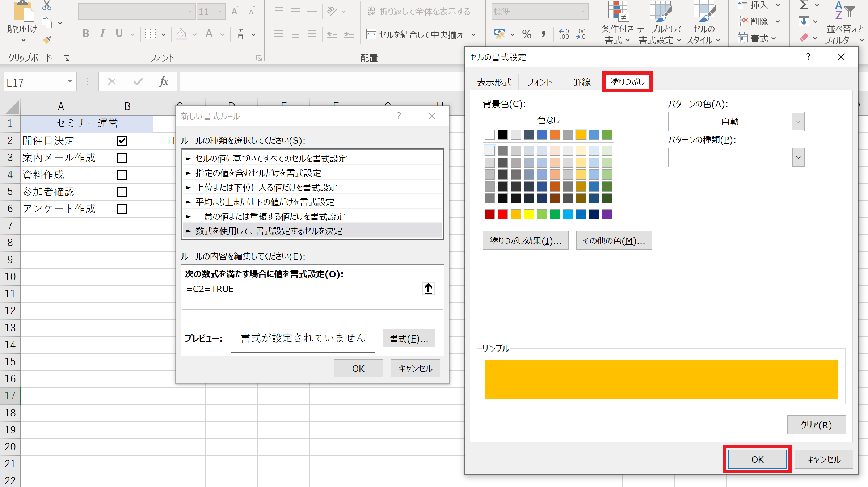868x487 pixels.
Task: Switch to the 塗りつぶし tab
Action: [627, 82]
